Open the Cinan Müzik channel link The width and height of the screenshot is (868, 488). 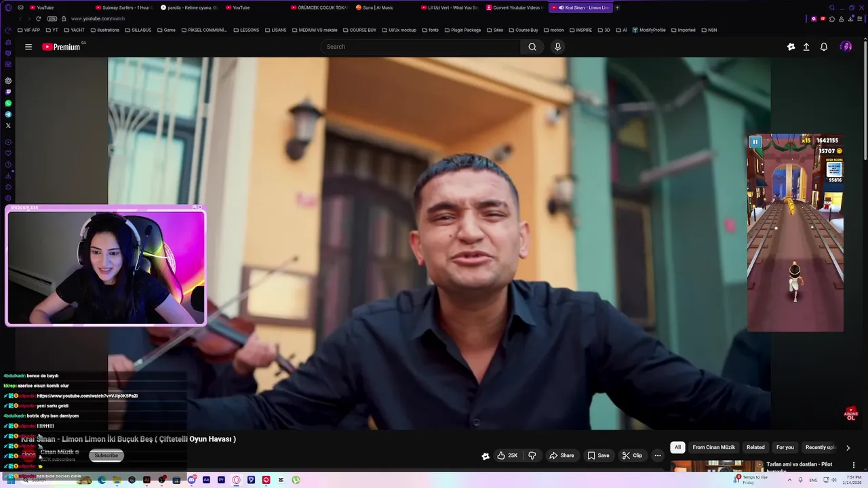58,452
